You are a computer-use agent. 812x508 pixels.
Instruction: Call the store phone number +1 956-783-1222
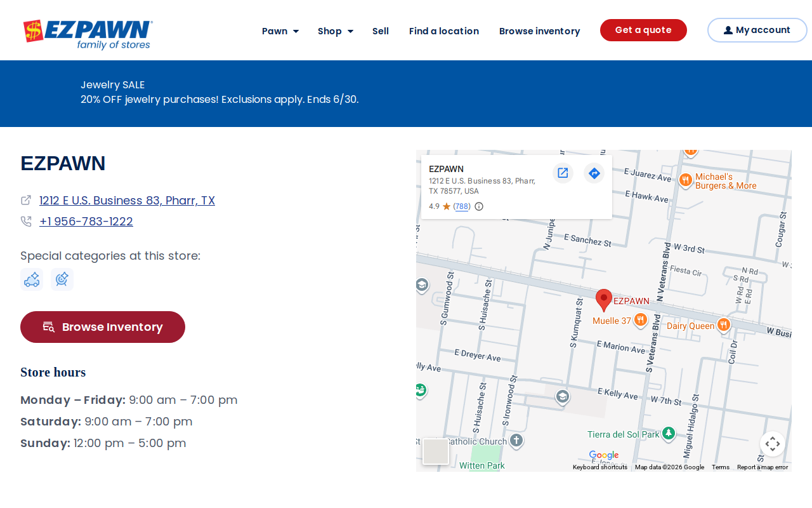[x=86, y=222]
